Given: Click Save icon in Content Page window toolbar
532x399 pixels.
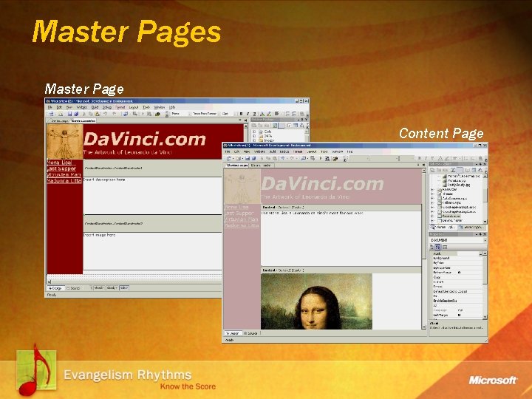Looking at the screenshot, I should [x=248, y=158].
